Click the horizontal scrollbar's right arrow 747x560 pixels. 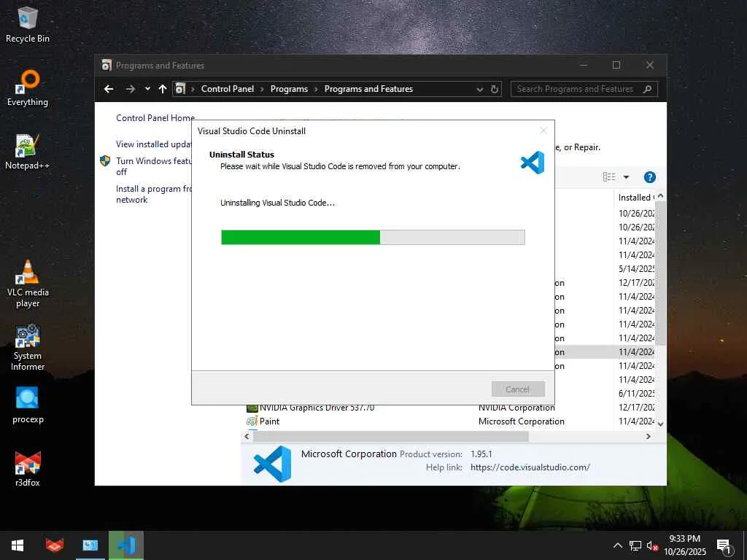point(648,436)
